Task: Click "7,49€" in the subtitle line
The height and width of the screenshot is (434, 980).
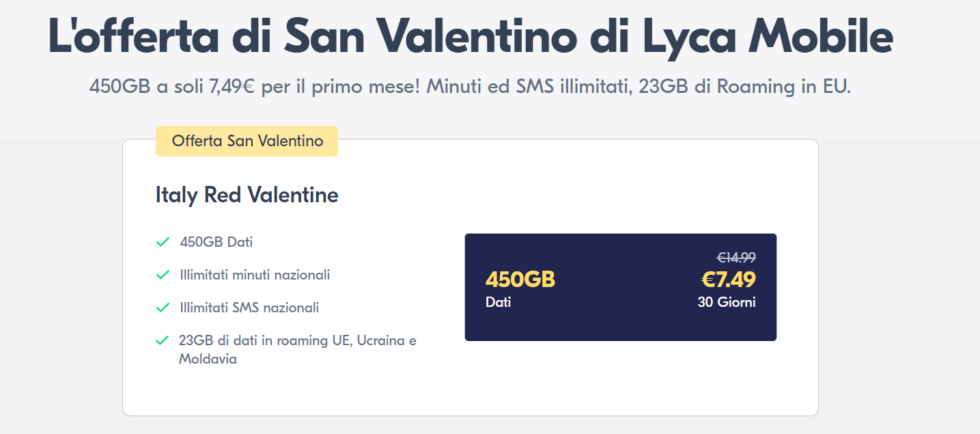Action: tap(232, 87)
